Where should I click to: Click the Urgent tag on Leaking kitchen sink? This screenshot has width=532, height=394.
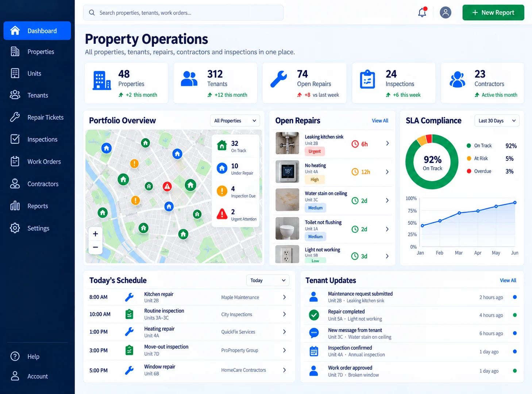[315, 151]
